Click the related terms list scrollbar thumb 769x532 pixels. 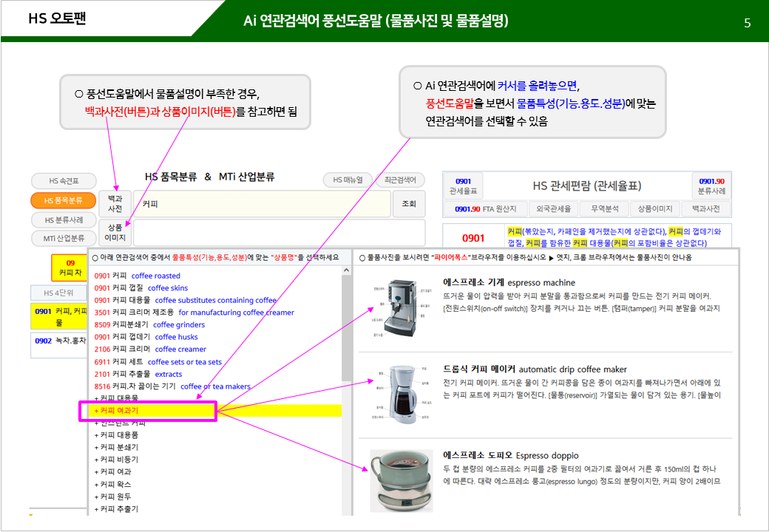(346, 328)
